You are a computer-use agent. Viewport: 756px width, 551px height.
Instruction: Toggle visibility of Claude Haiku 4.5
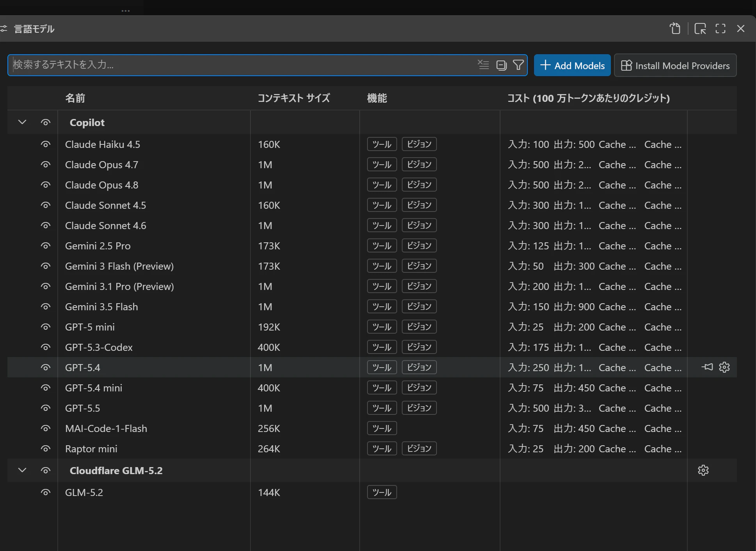pos(46,144)
